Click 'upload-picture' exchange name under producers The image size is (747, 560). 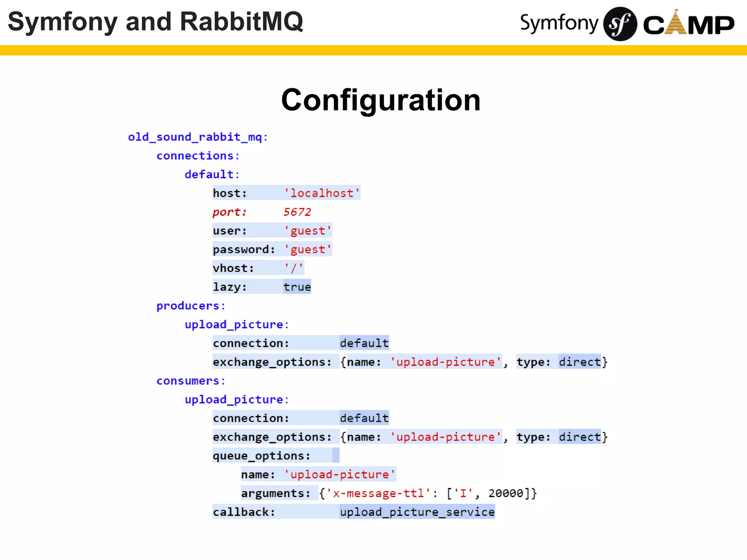[x=446, y=362]
